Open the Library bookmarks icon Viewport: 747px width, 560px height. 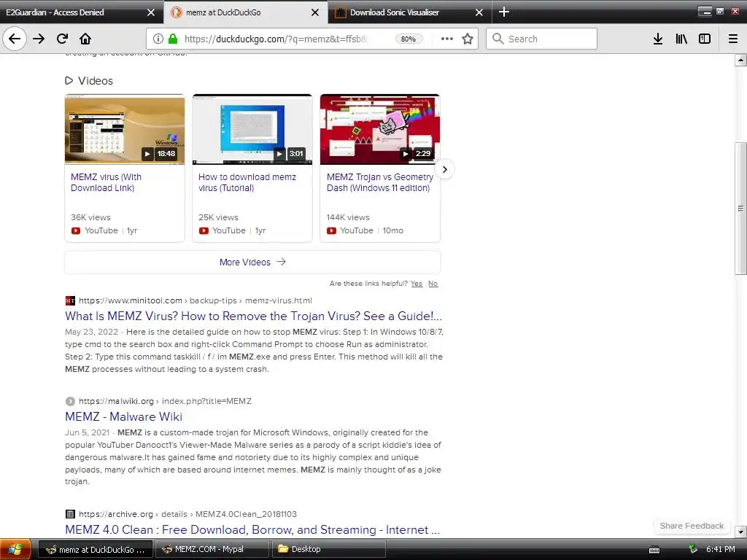coord(681,39)
